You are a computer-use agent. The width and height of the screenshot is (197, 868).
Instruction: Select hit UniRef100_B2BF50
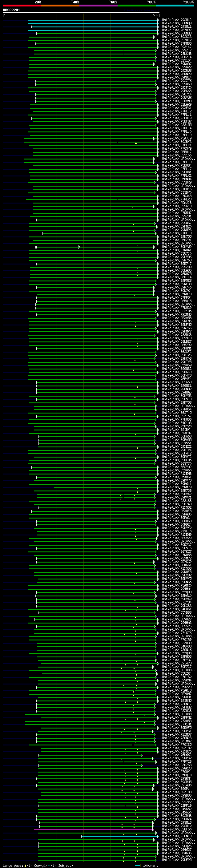[176, 829]
